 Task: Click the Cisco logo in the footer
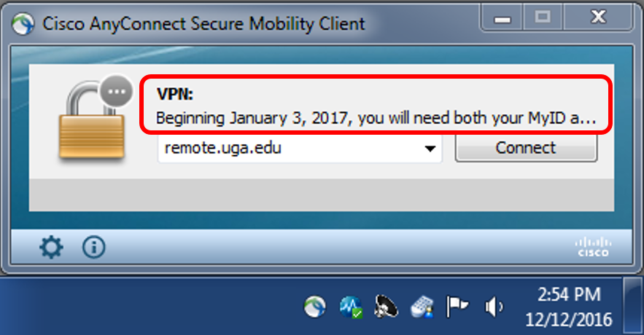[x=593, y=248]
